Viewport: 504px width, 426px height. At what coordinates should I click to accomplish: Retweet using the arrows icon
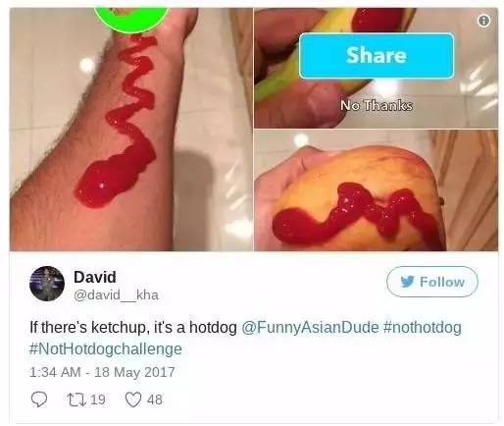pyautogui.click(x=76, y=399)
